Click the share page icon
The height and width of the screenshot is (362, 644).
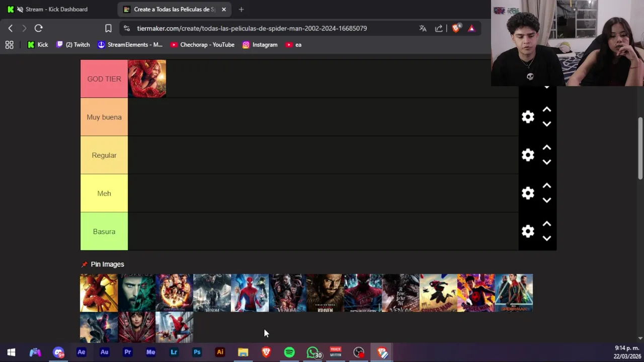tap(439, 28)
